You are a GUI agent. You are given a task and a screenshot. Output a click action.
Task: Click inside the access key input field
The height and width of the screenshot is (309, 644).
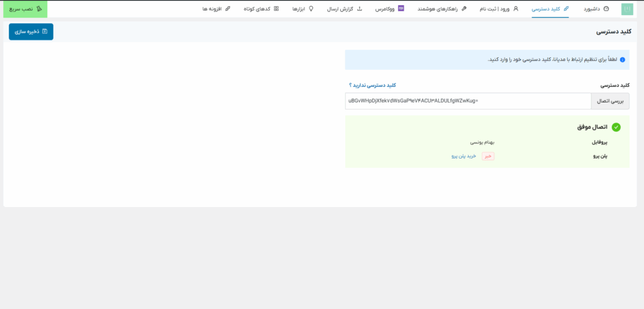pyautogui.click(x=468, y=101)
